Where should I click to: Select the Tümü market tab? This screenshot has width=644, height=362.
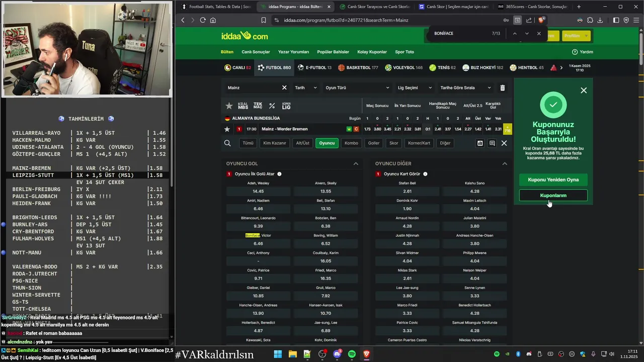coord(248,143)
